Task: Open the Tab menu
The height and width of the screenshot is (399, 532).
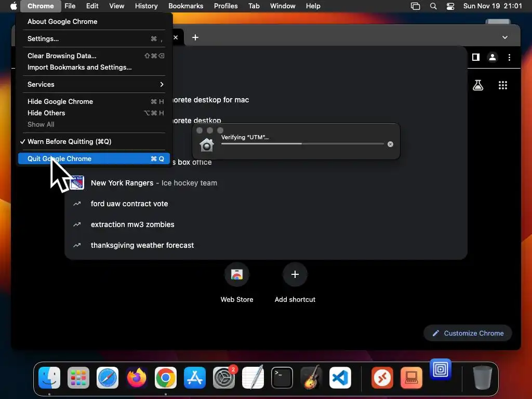Action: tap(254, 6)
